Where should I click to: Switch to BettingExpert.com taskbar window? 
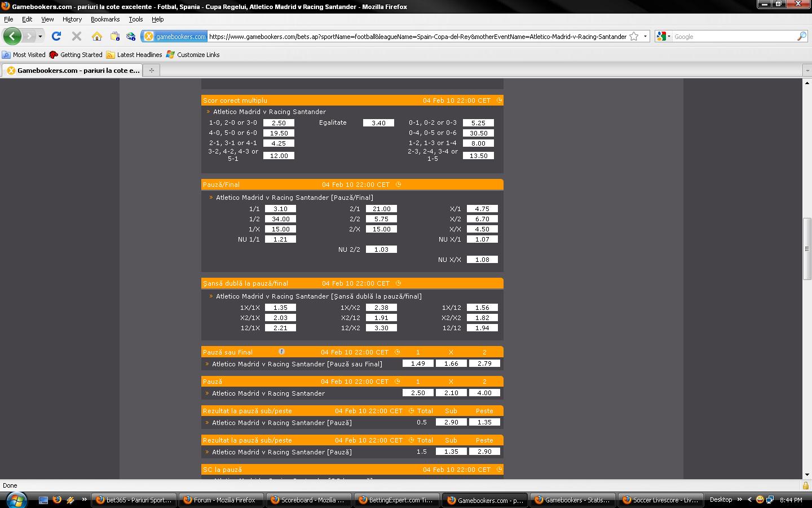click(x=396, y=500)
